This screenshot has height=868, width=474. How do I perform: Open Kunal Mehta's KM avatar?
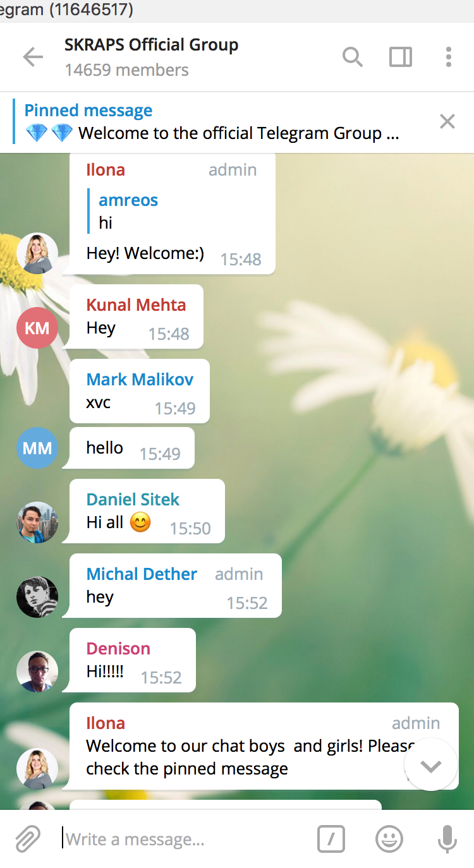click(37, 328)
